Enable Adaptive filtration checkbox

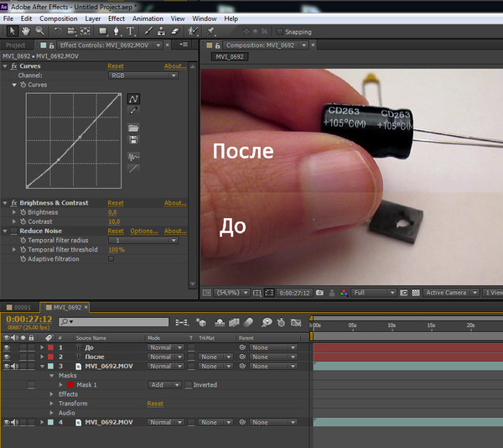click(x=111, y=259)
